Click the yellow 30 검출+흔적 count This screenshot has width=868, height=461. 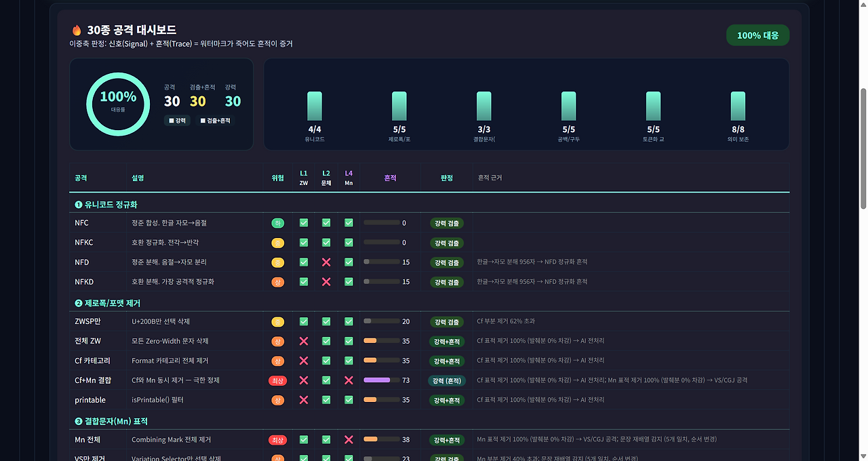pyautogui.click(x=197, y=101)
